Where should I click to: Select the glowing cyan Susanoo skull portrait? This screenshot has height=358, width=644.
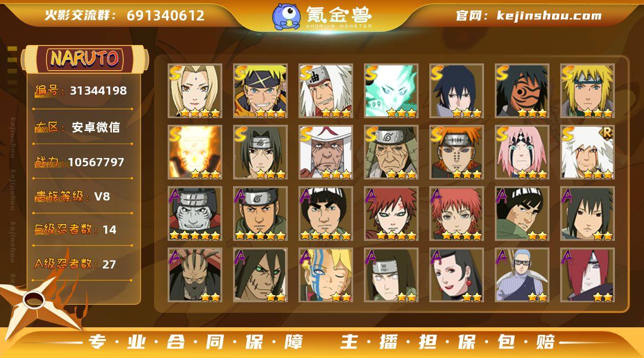click(x=392, y=91)
